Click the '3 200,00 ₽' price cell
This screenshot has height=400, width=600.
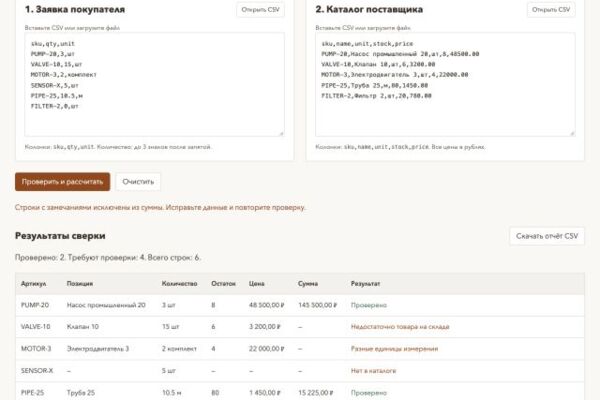coord(265,327)
